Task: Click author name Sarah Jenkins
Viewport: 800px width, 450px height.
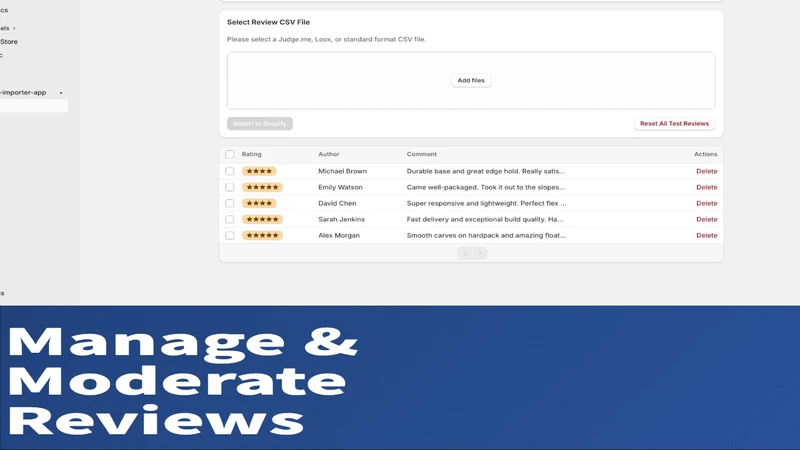Action: coord(341,219)
